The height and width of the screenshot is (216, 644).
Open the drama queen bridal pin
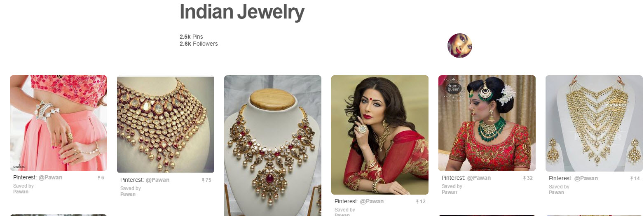point(487,123)
